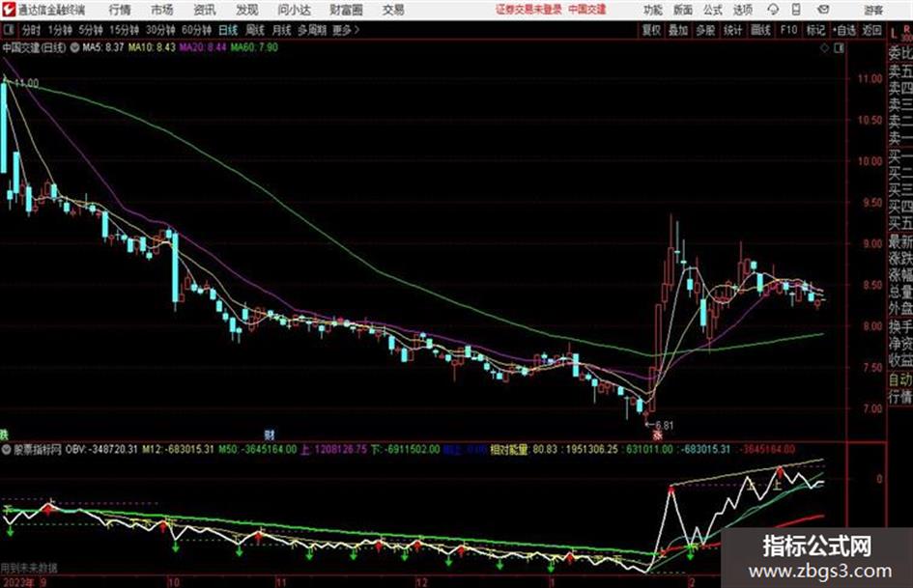The width and height of the screenshot is (913, 588).
Task: Switch to the 15分钟 period tab
Action: point(124,30)
